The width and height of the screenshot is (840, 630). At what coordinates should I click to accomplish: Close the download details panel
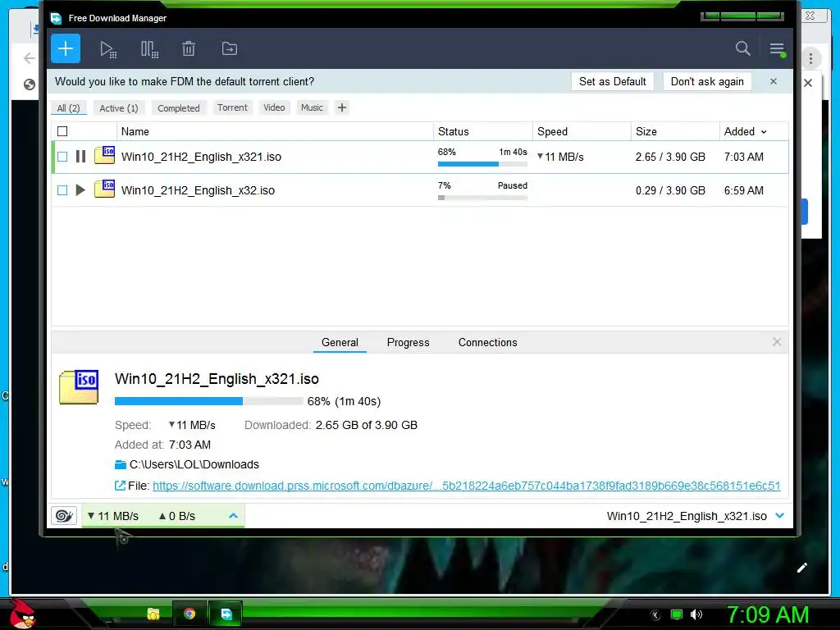coord(777,342)
